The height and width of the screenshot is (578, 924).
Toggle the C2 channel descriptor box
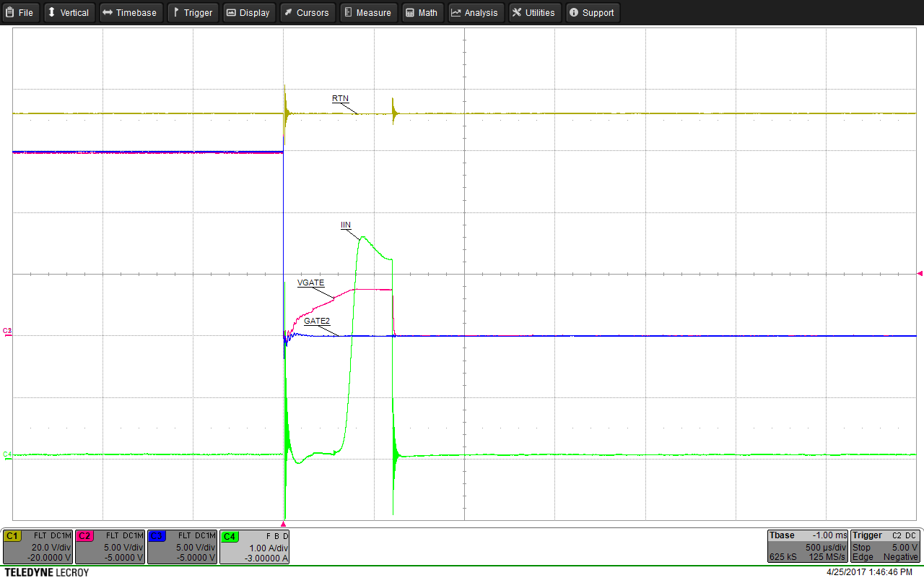tap(110, 546)
